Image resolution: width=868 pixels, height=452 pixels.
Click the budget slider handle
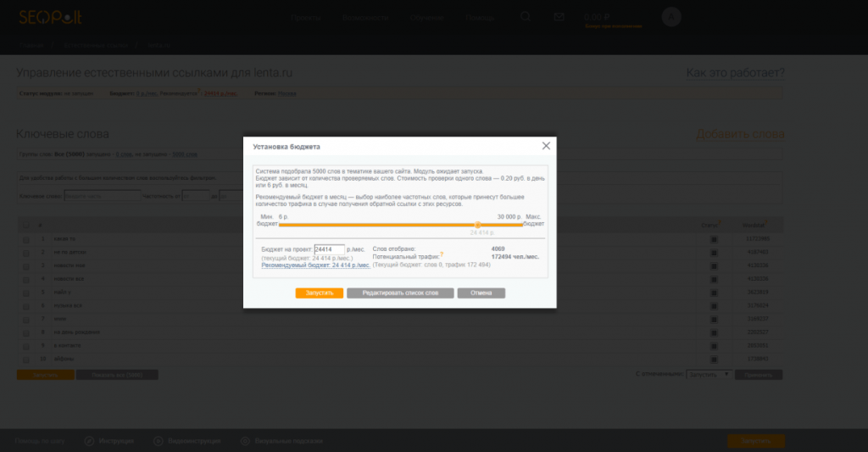(478, 225)
